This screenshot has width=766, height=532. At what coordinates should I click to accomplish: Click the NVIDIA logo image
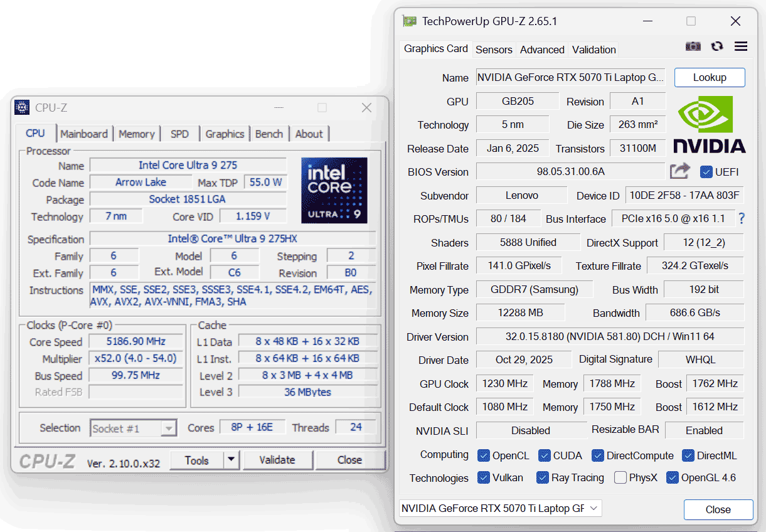709,125
